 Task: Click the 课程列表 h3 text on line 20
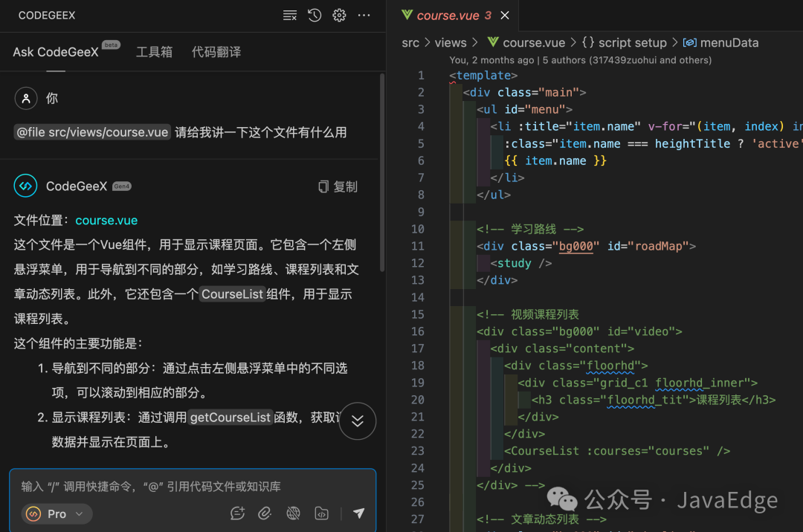click(x=718, y=400)
